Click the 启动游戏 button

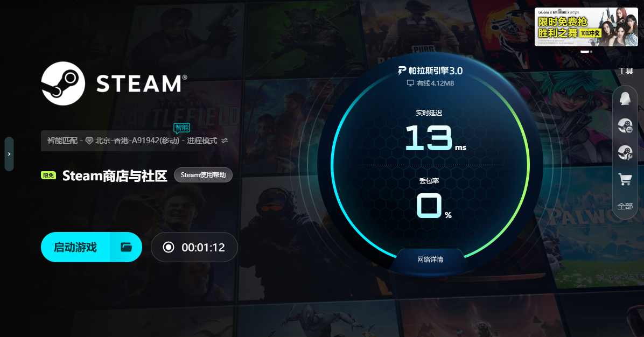pos(75,247)
